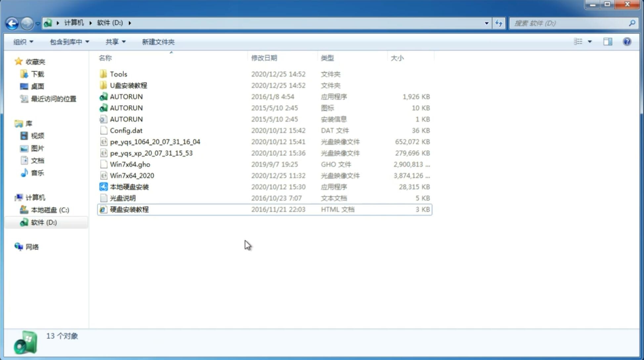Open the Tools folder

click(118, 74)
